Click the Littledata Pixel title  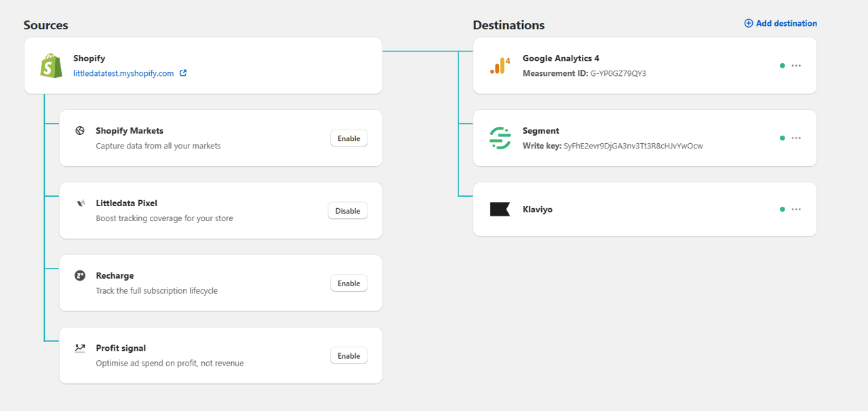click(x=126, y=203)
